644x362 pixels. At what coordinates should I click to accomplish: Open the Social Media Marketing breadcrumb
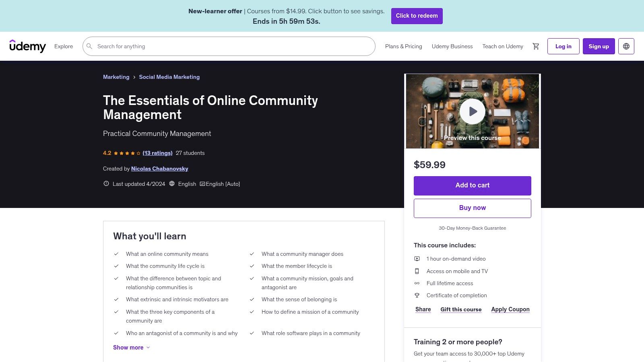point(169,77)
